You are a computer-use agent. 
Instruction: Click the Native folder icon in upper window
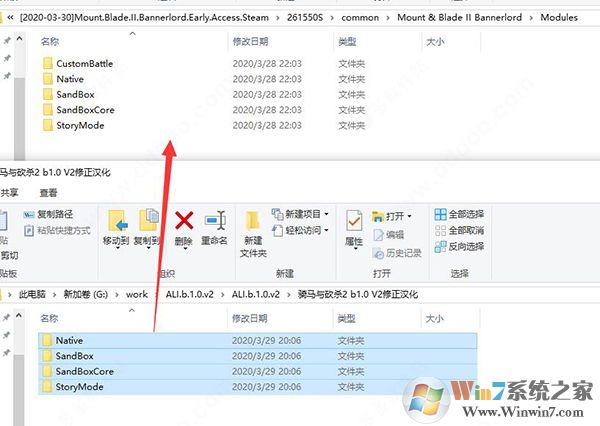[48, 79]
